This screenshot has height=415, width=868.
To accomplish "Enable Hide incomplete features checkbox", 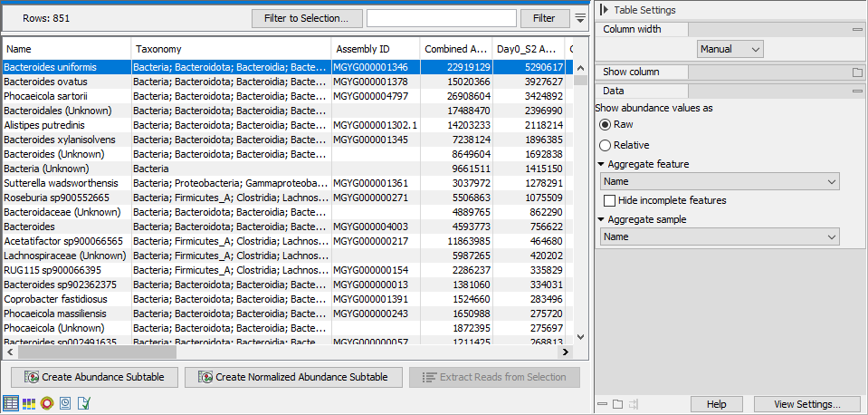I will [x=610, y=200].
